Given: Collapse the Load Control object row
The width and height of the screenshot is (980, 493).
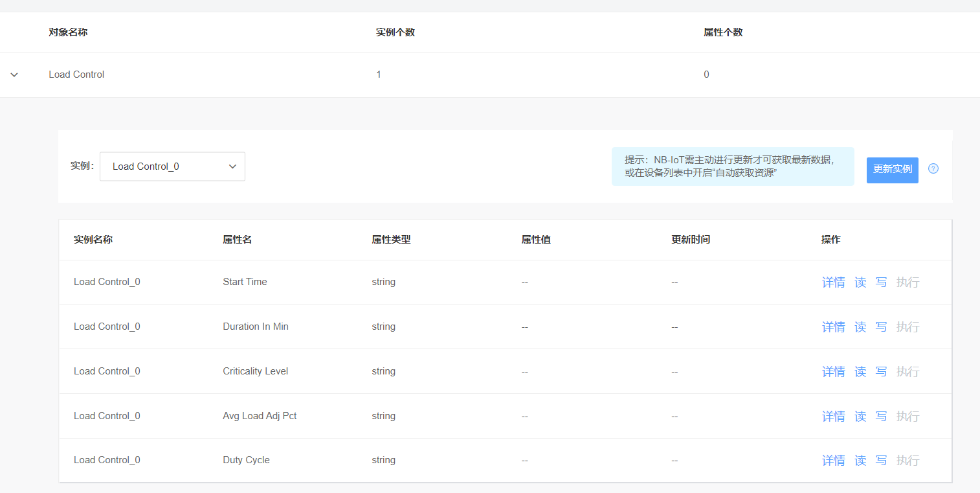Looking at the screenshot, I should pos(14,75).
